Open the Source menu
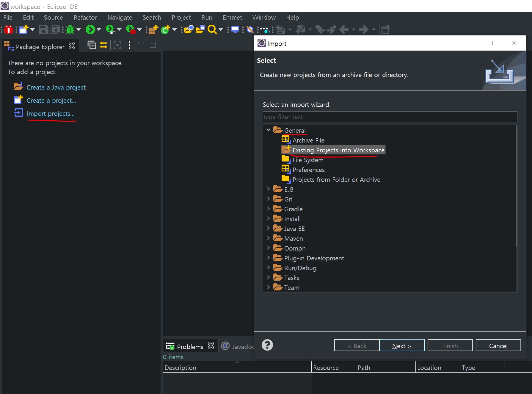The height and width of the screenshot is (394, 532). click(x=54, y=17)
